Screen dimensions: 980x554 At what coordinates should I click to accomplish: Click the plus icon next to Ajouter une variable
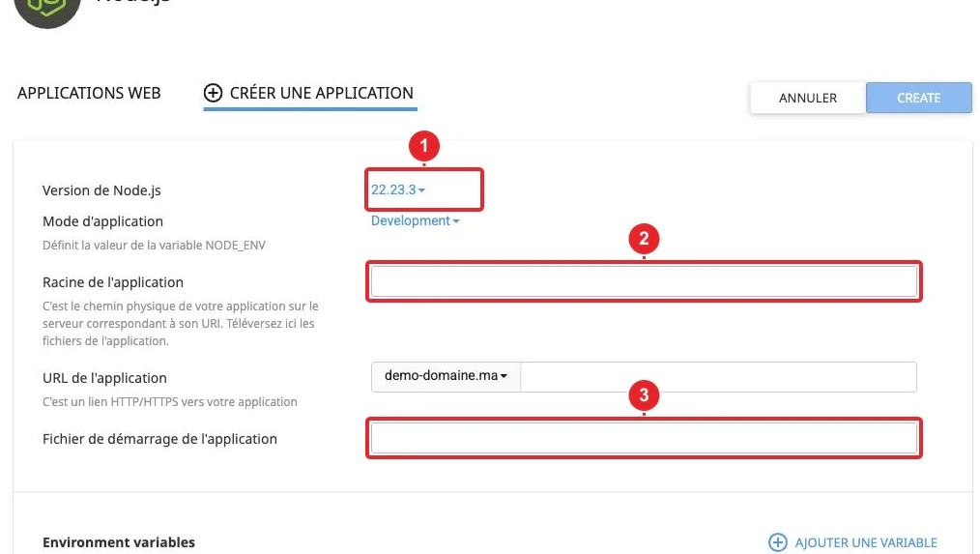coord(777,542)
